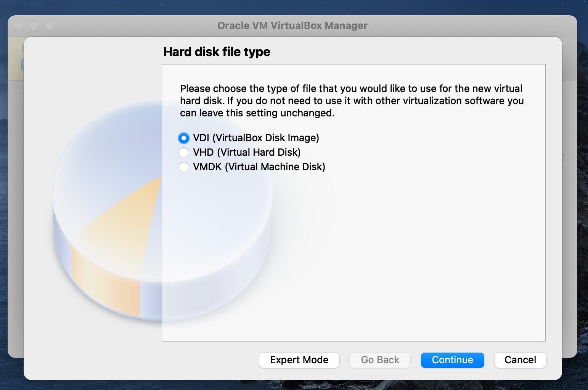Click the Oracle VM VirtualBox Manager title bar

[x=292, y=26]
